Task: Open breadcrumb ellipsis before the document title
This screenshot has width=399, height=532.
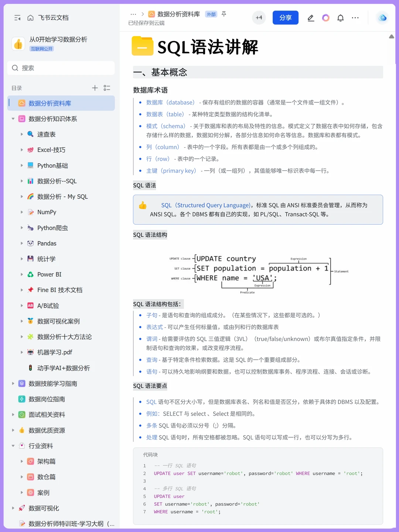Action: [133, 14]
